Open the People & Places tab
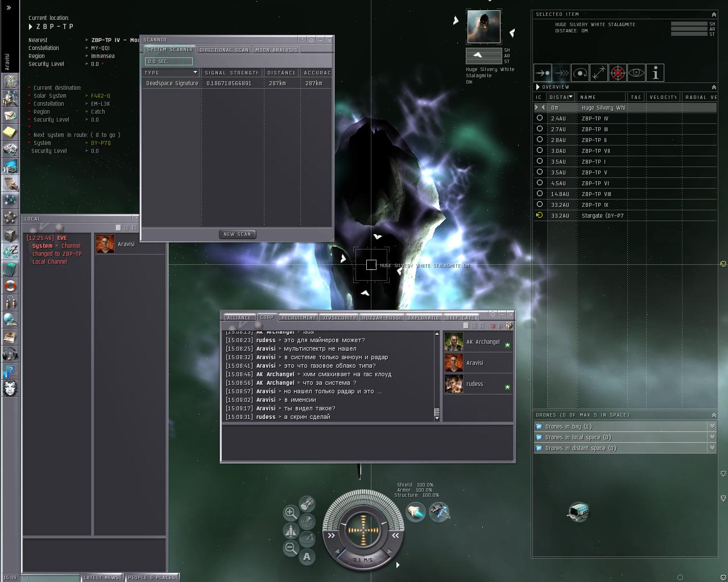The height and width of the screenshot is (582, 728). click(x=152, y=577)
